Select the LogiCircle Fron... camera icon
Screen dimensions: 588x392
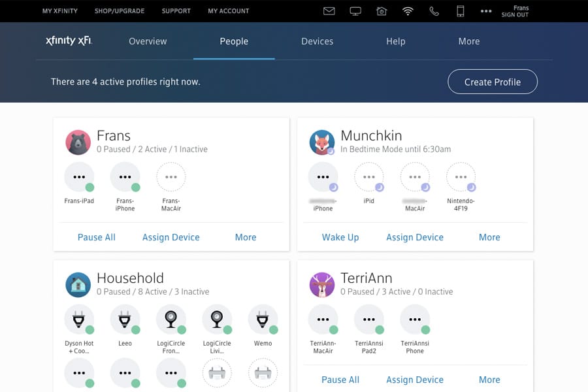click(x=171, y=319)
